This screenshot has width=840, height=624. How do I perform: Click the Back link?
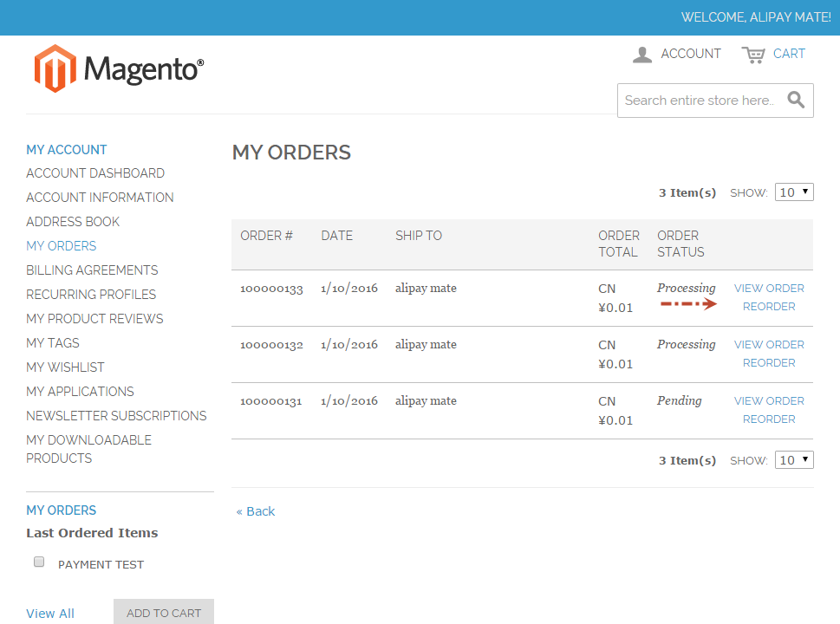[x=256, y=511]
